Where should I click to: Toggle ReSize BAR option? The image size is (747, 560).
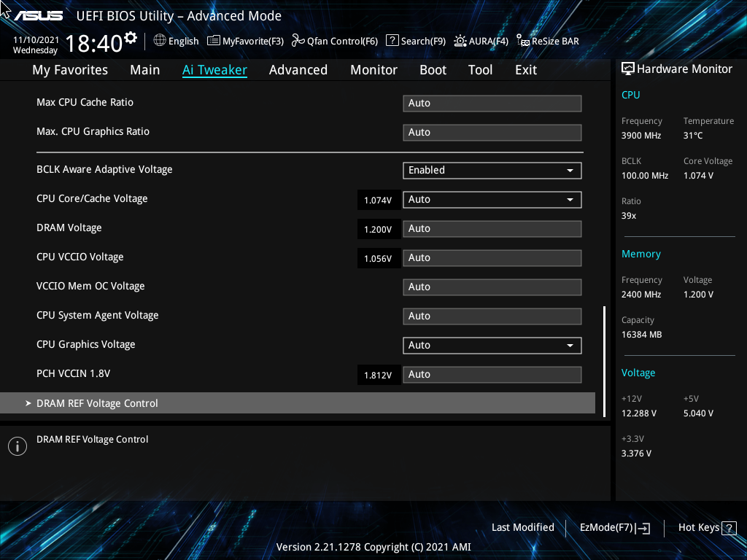point(548,41)
